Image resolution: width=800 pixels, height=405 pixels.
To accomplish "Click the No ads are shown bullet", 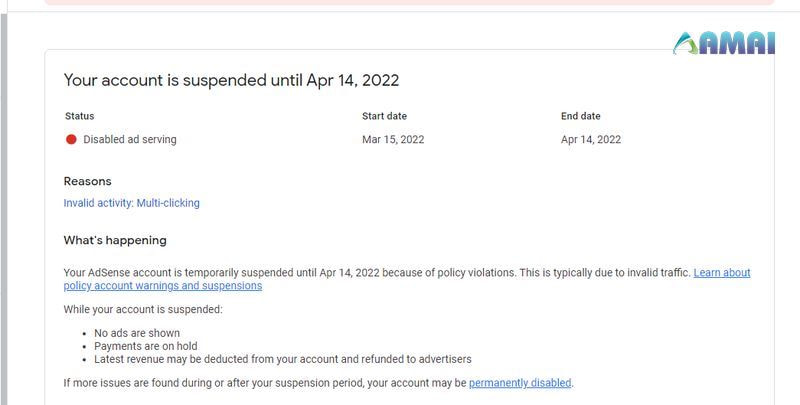I will click(137, 333).
